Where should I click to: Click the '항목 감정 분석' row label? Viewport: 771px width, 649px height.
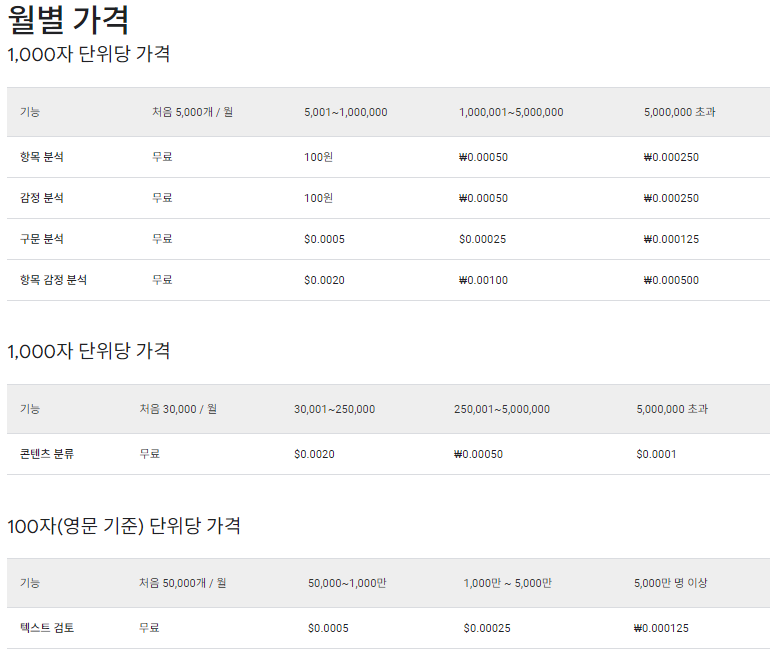point(54,279)
